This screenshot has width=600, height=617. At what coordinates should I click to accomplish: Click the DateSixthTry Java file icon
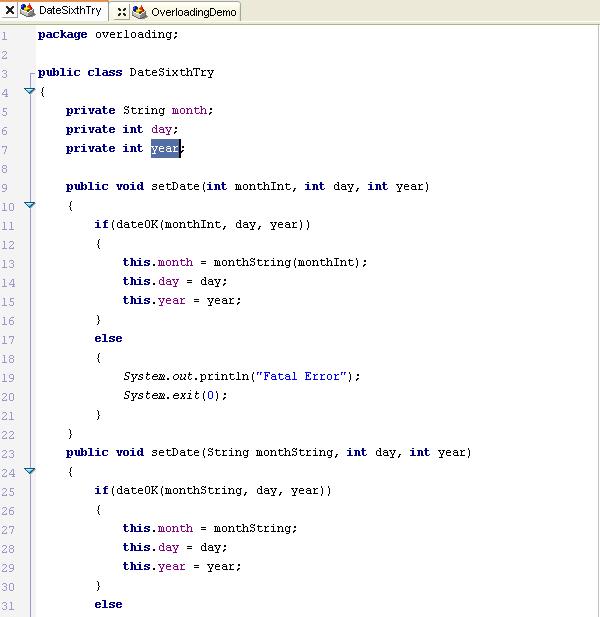[x=28, y=10]
